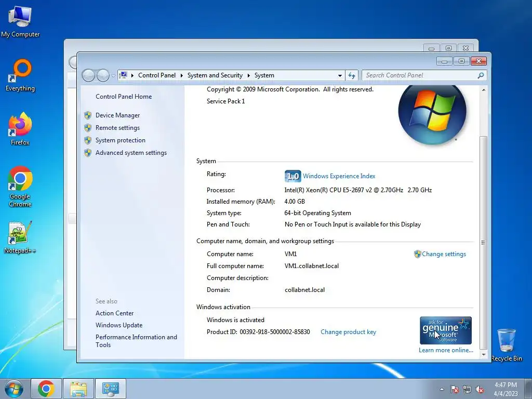Screen dimensions: 532x399
Task: Open the clock showing 4:47 PM
Action: click(506, 389)
